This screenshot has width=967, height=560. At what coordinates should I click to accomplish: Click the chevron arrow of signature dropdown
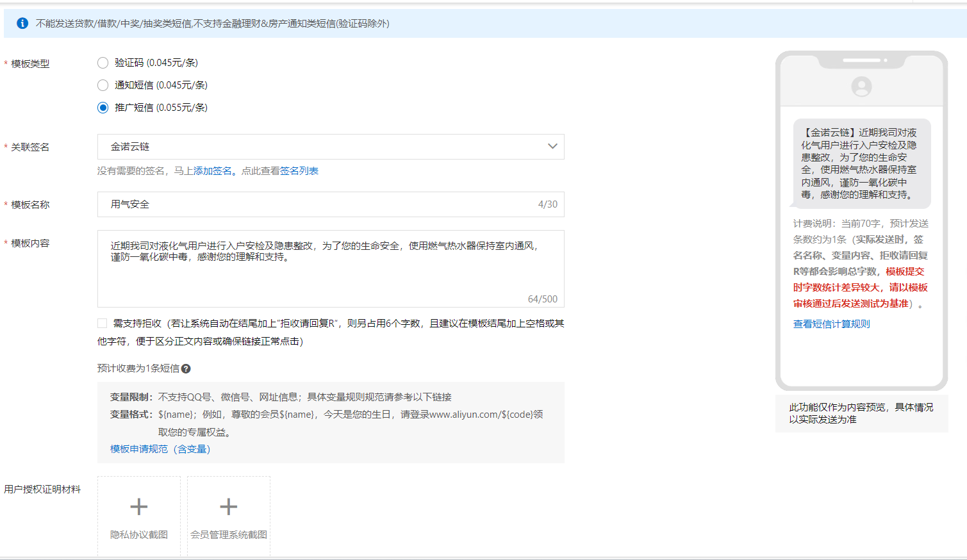(x=552, y=147)
